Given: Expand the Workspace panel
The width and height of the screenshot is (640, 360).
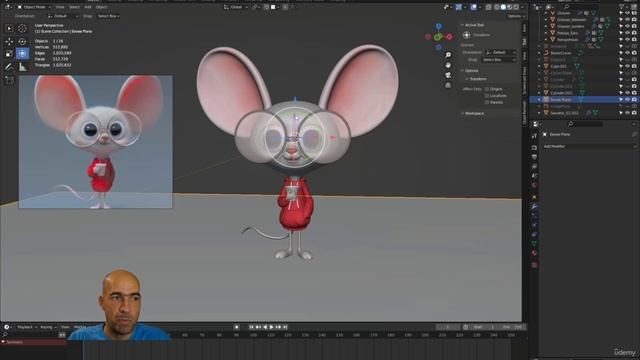Looking at the screenshot, I should click(x=473, y=113).
